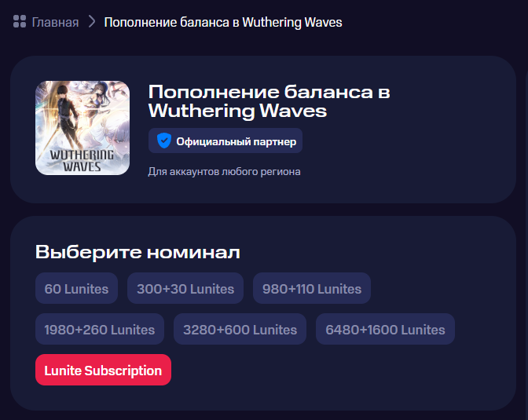528x420 pixels.
Task: Click the Для аккаунтов любого региона note
Action: point(224,172)
